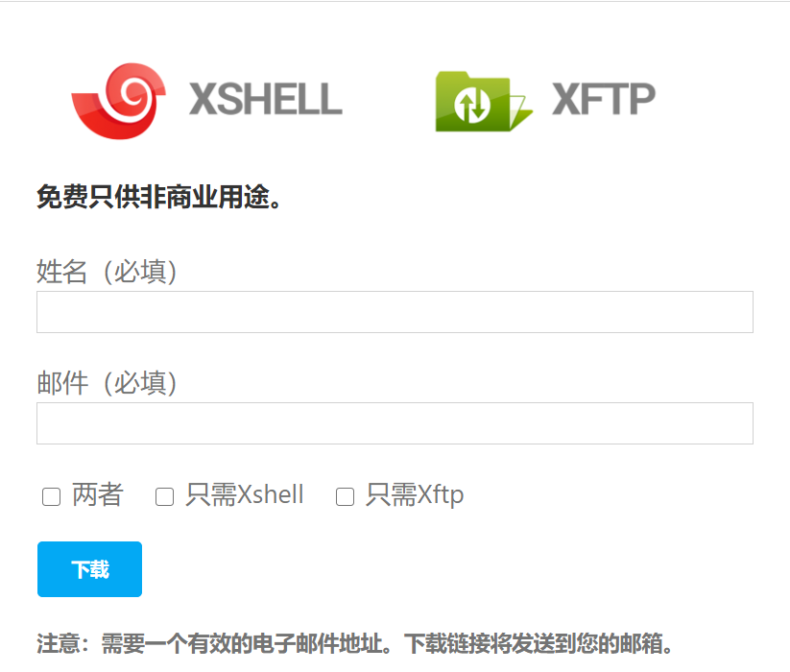Focus the 邮件 email input field
Viewport: 790px width, 672px height.
(x=395, y=423)
